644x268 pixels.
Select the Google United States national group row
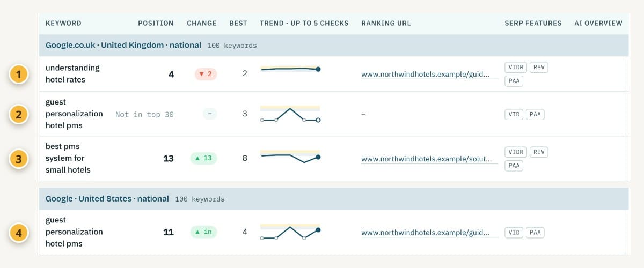pyautogui.click(x=333, y=199)
